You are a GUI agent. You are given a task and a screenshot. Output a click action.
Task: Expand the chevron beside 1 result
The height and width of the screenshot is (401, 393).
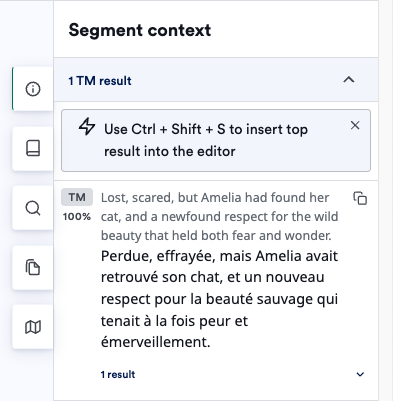pos(360,374)
